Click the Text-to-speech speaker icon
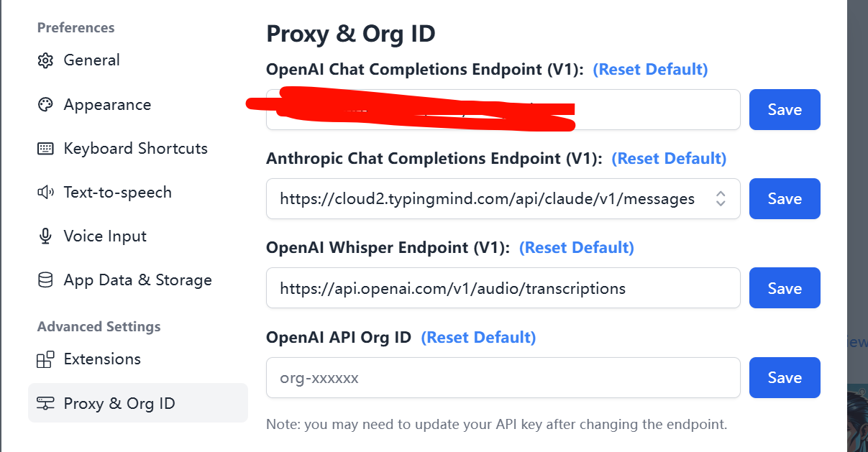The height and width of the screenshot is (452, 868). (x=45, y=193)
